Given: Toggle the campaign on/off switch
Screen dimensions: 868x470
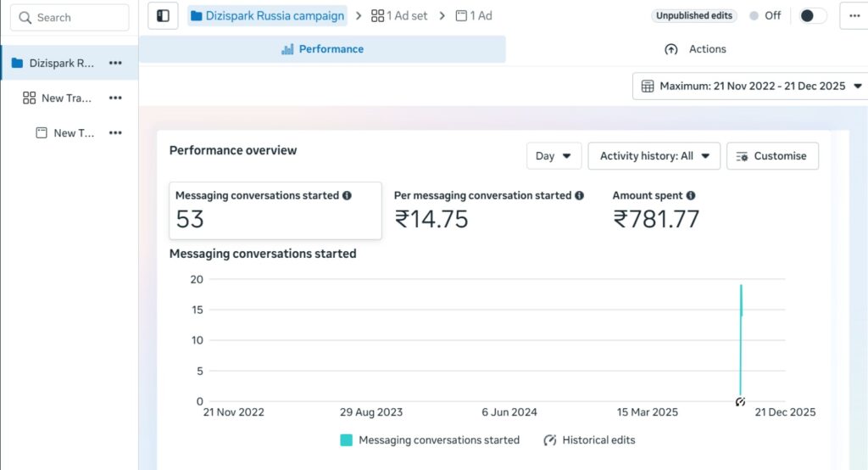Looking at the screenshot, I should coord(812,16).
